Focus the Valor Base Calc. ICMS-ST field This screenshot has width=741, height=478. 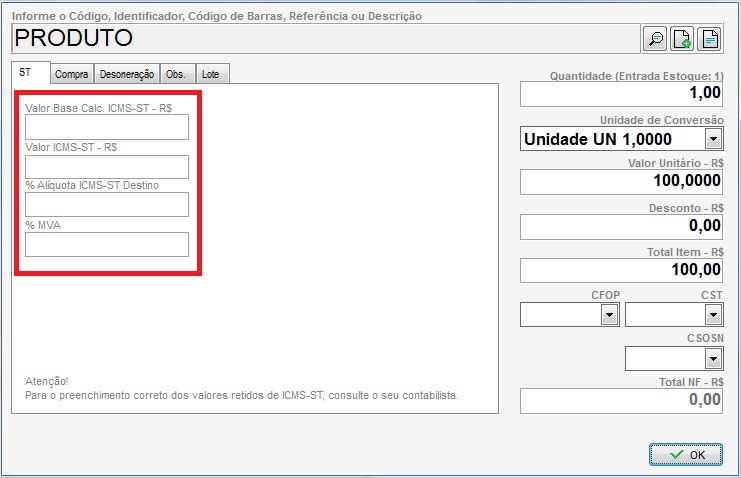[x=107, y=127]
